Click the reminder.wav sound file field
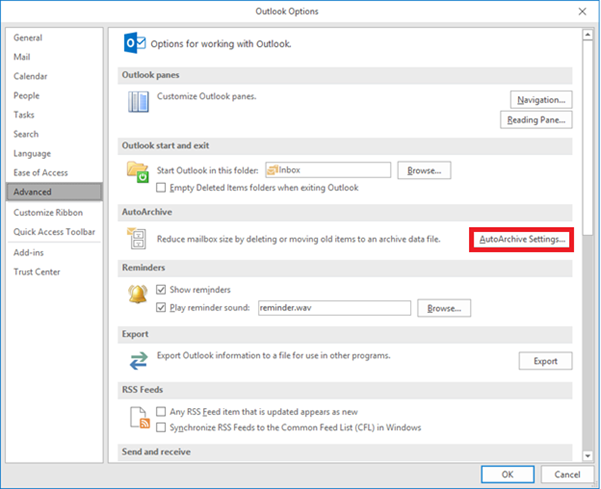The height and width of the screenshot is (489, 601). click(x=334, y=308)
